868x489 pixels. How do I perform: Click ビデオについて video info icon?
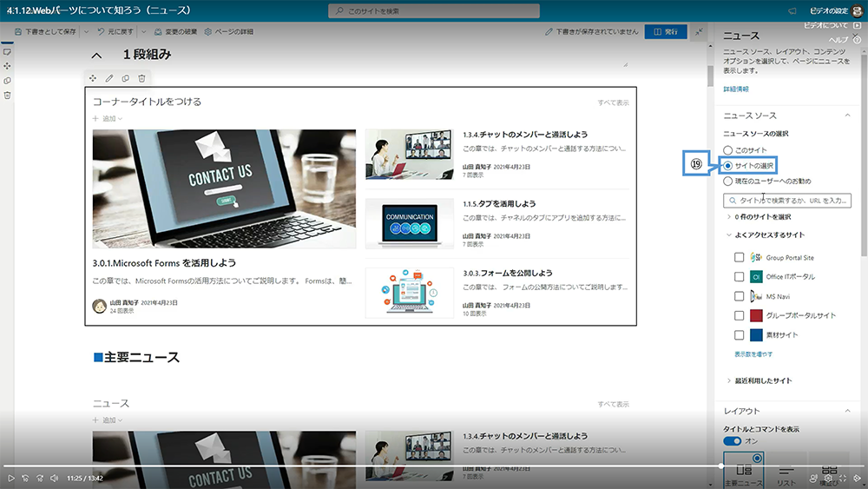(x=858, y=25)
